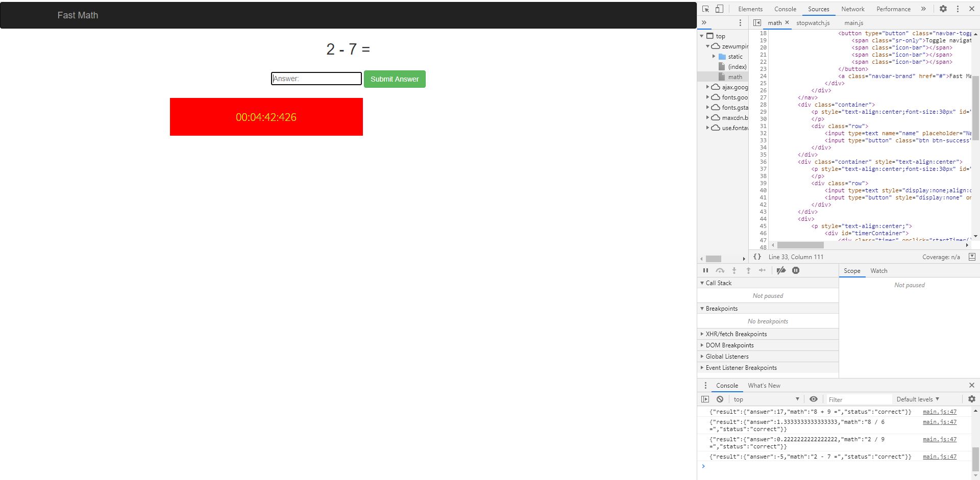Screen dimensions: 980x480
Task: Collapse the top frame tree node
Action: (x=702, y=36)
